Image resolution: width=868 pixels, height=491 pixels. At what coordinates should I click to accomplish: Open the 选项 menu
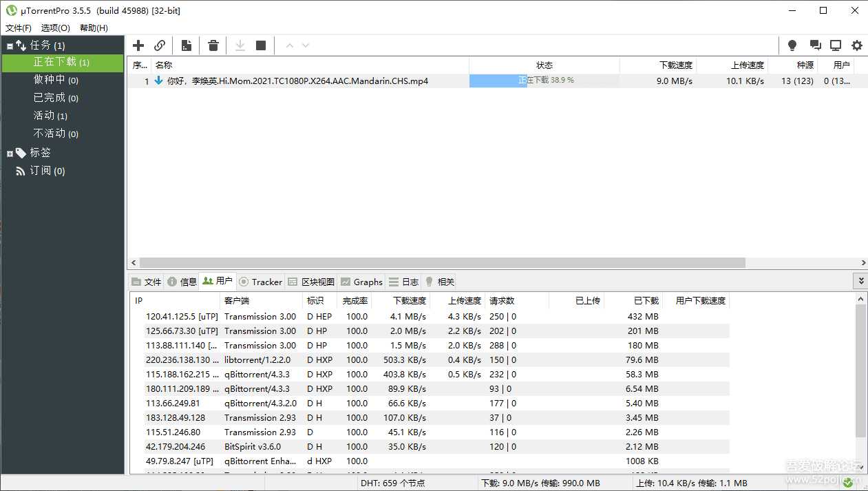[x=54, y=28]
